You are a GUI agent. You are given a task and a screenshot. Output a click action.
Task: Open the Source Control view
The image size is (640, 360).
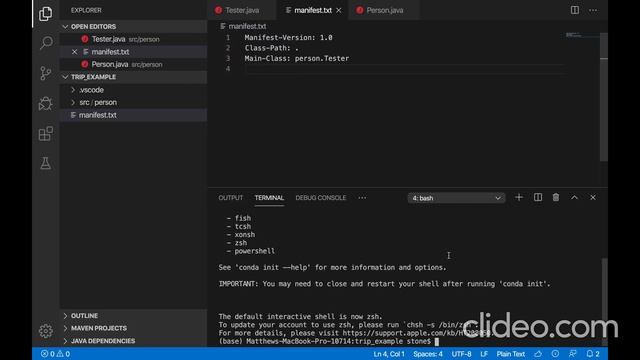coord(45,73)
